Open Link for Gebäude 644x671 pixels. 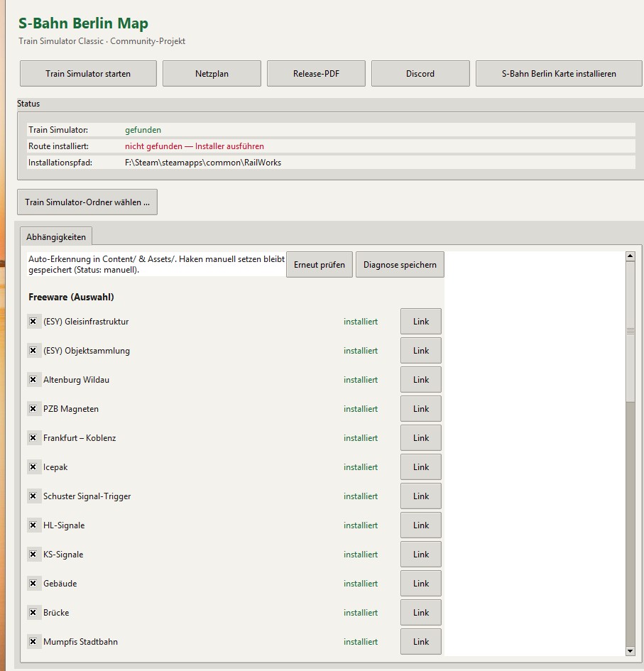(421, 583)
